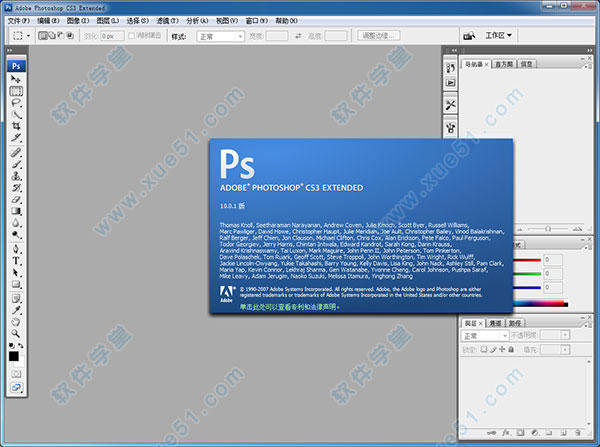Select the Lasso tool
Image resolution: width=600 pixels, height=447 pixels.
tap(16, 103)
